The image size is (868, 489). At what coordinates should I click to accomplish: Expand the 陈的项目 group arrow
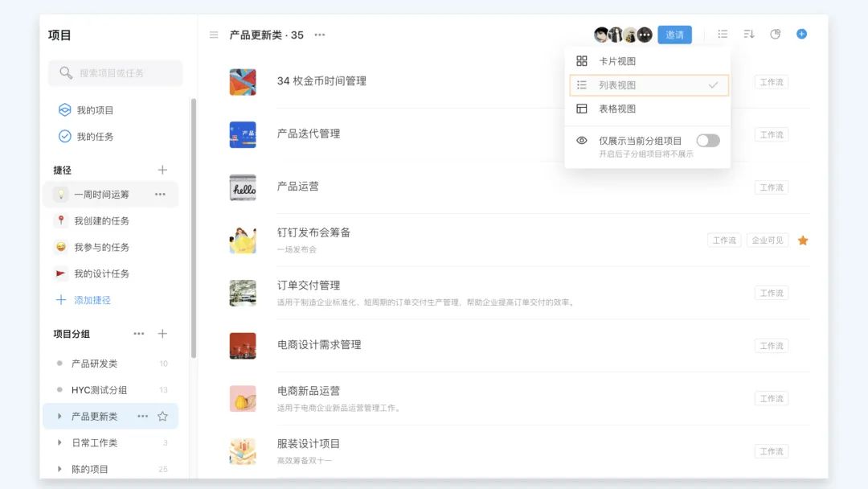click(x=59, y=469)
